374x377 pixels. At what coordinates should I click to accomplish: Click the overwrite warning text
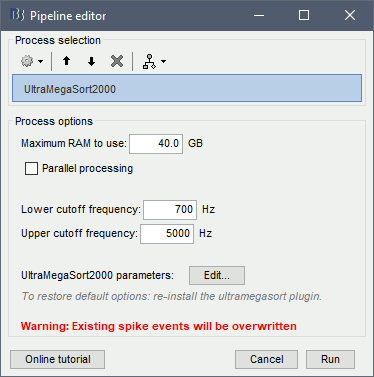point(159,326)
